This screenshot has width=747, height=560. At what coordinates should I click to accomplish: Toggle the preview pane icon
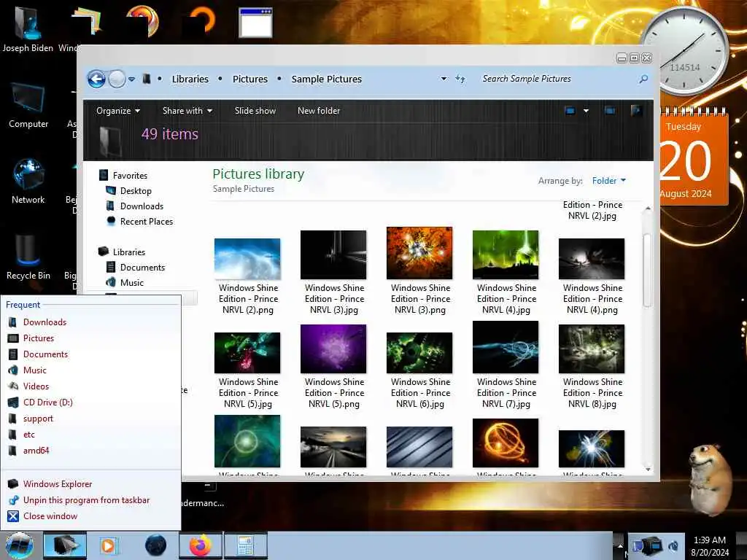pos(610,111)
